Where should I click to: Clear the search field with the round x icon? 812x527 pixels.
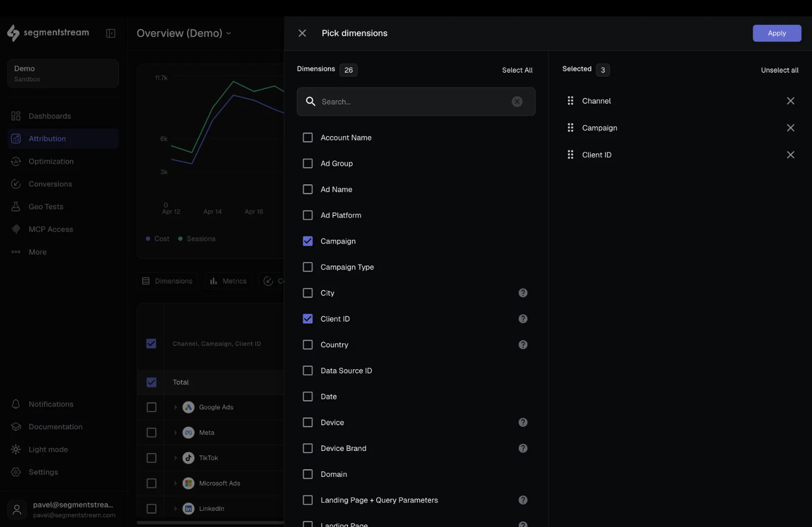(517, 102)
